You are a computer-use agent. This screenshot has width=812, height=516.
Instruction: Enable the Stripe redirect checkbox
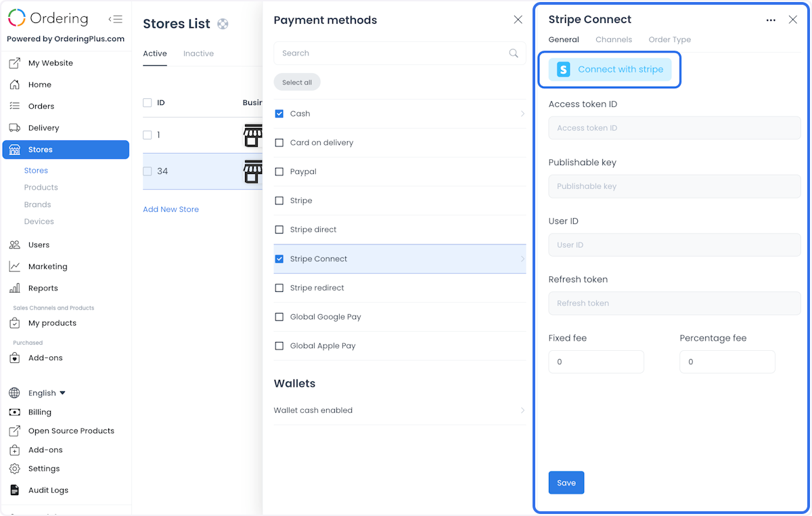point(279,288)
